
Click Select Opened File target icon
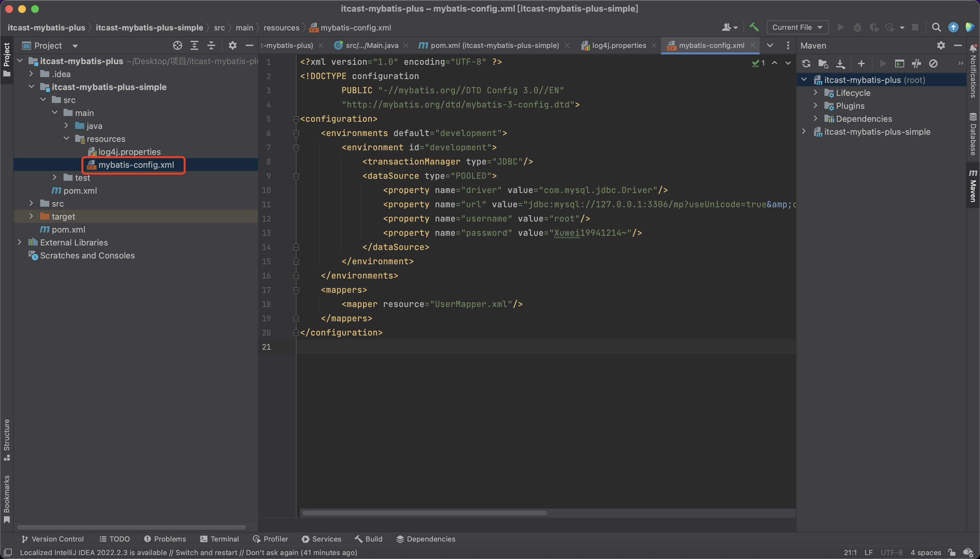point(177,46)
